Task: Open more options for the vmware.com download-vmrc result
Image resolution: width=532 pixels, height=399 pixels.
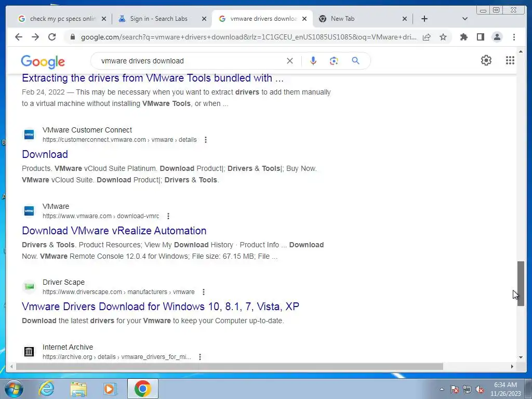Action: pos(168,216)
